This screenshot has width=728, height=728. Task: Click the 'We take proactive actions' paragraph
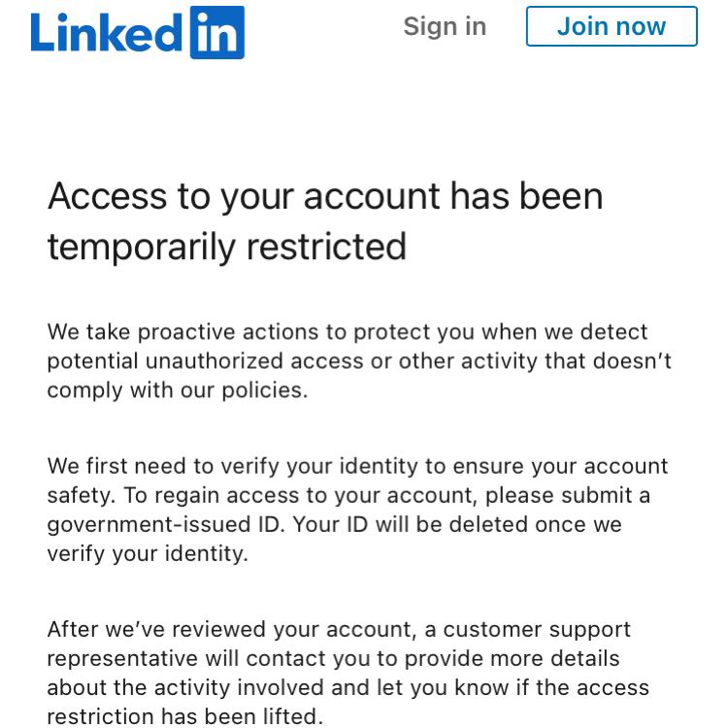point(347,332)
